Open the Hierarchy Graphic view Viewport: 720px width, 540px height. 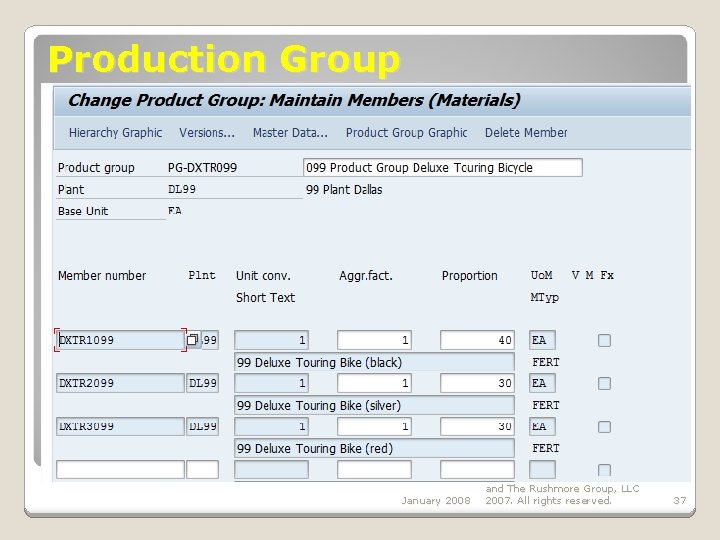(115, 133)
